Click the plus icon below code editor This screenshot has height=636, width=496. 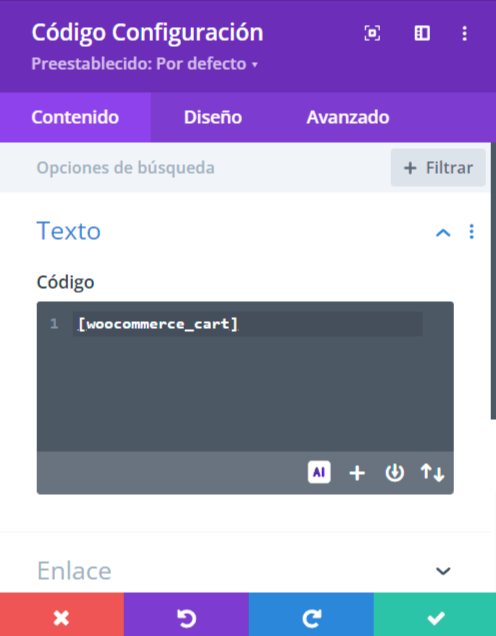[357, 473]
